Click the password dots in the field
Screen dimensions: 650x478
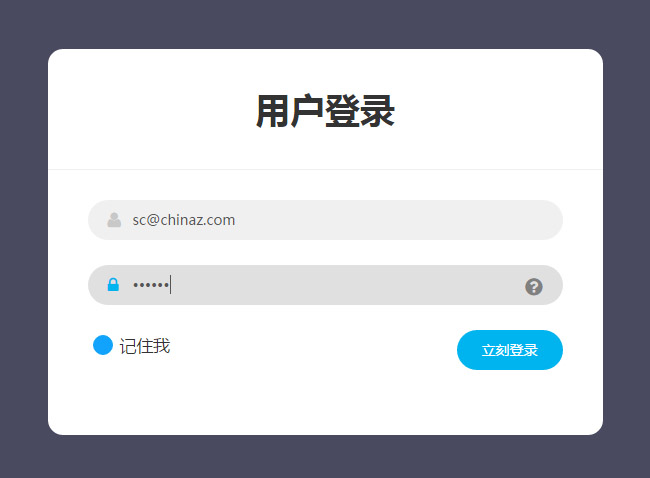tap(150, 285)
